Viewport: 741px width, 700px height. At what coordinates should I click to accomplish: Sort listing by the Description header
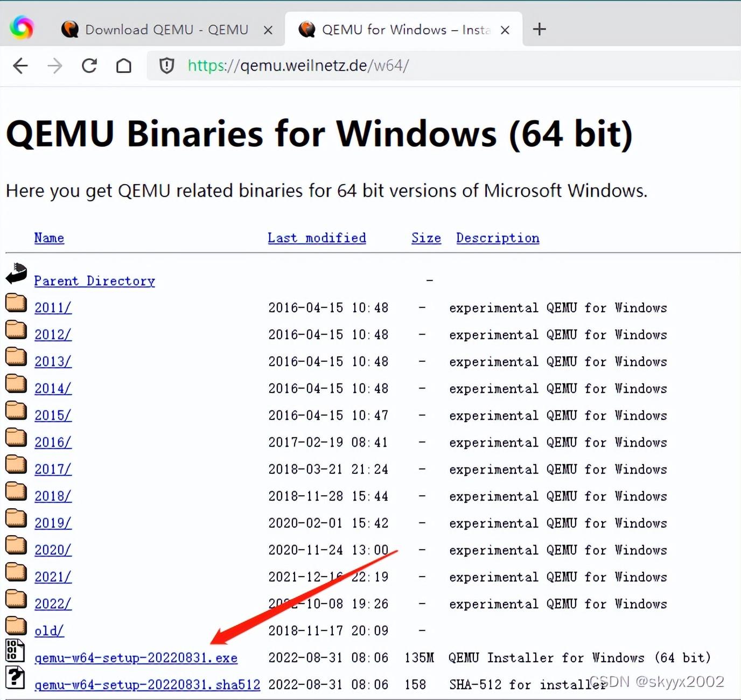coord(498,238)
